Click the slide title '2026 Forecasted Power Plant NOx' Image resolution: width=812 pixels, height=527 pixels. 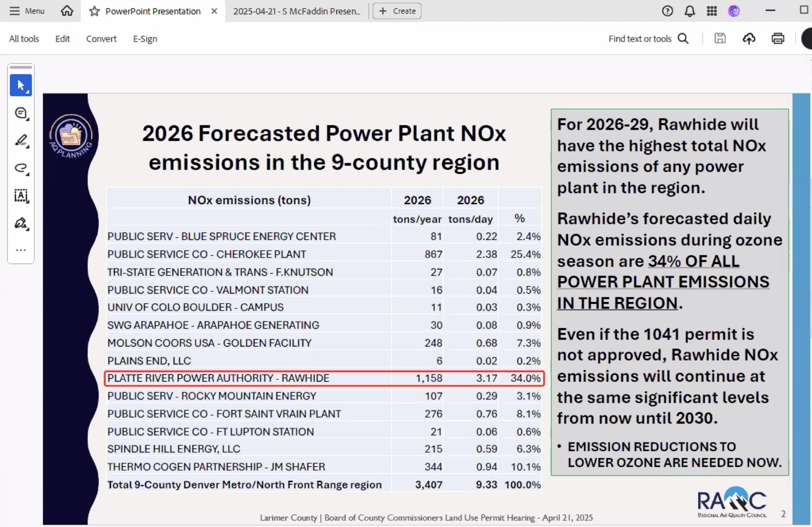324,134
